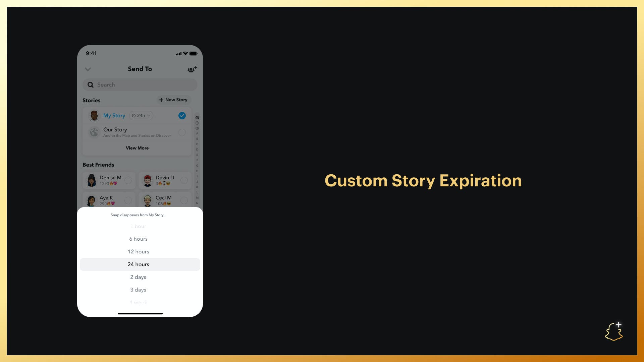Image resolution: width=644 pixels, height=362 pixels.
Task: Select 6 hours story expiration option
Action: pos(139,239)
